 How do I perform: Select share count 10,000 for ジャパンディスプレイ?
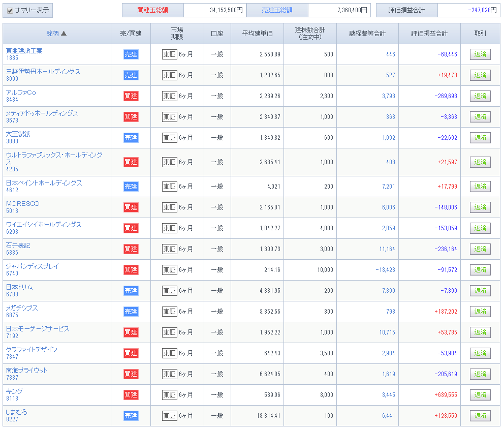[x=325, y=270]
